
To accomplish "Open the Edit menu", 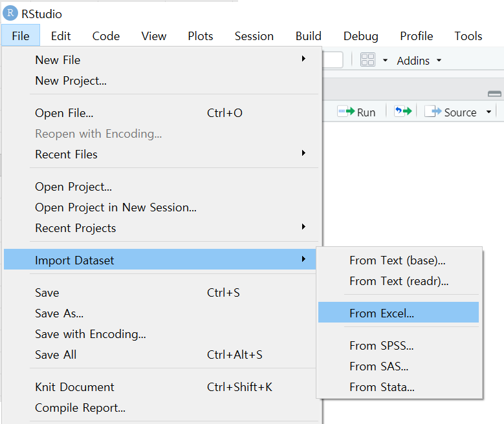I will (61, 36).
